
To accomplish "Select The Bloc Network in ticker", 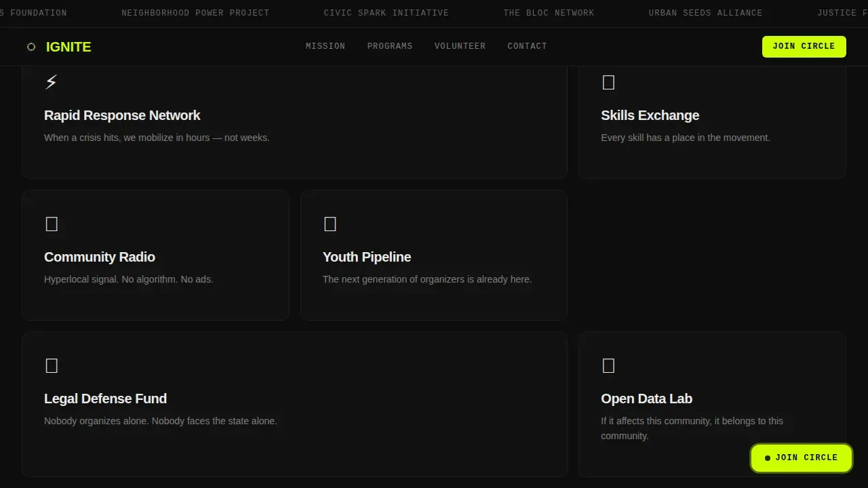I will 549,13.
